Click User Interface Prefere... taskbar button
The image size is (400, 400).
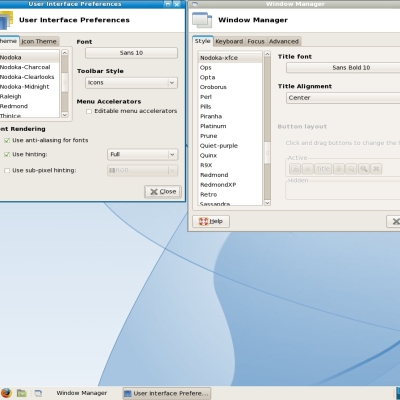pos(167,393)
